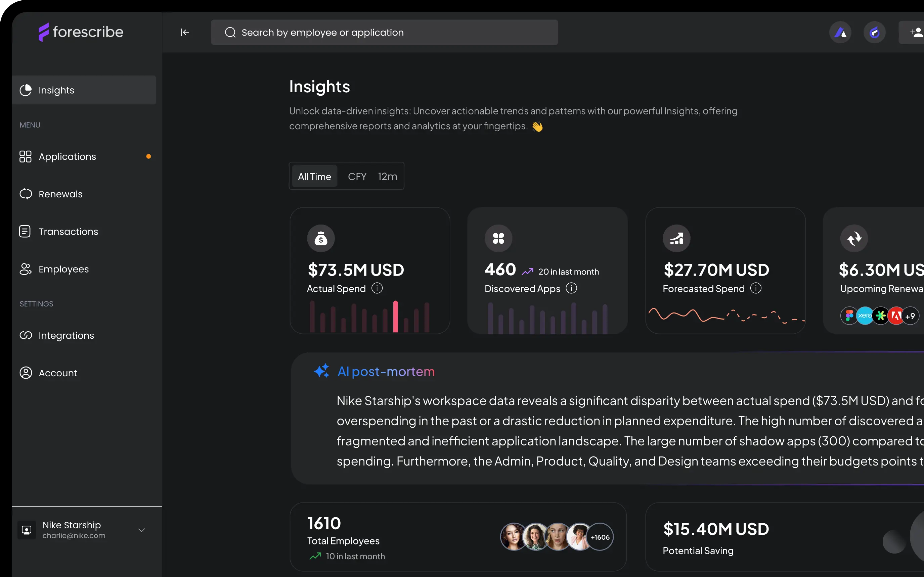The width and height of the screenshot is (924, 577).
Task: Collapse the sidebar using the arrow icon
Action: click(x=184, y=32)
